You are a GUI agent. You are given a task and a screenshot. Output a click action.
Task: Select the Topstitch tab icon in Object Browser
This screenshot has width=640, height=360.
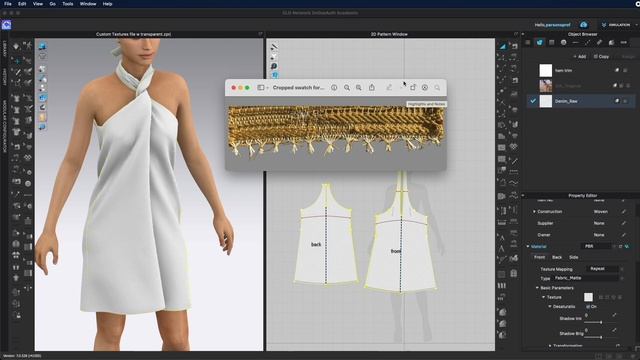pyautogui.click(x=587, y=42)
